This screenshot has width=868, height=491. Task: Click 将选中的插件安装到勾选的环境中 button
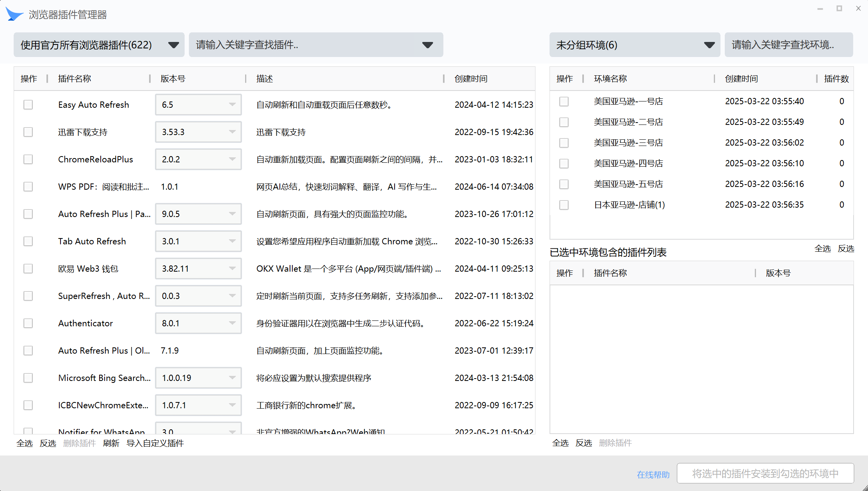click(x=765, y=473)
